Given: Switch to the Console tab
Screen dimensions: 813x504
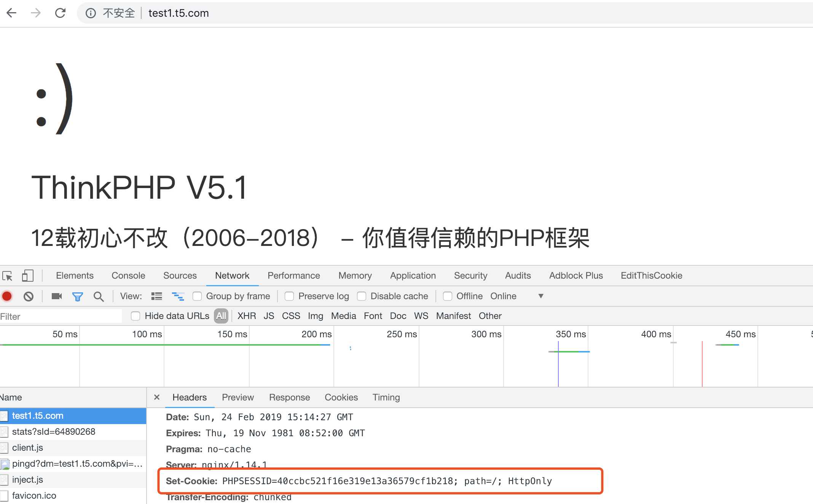Looking at the screenshot, I should coord(128,276).
